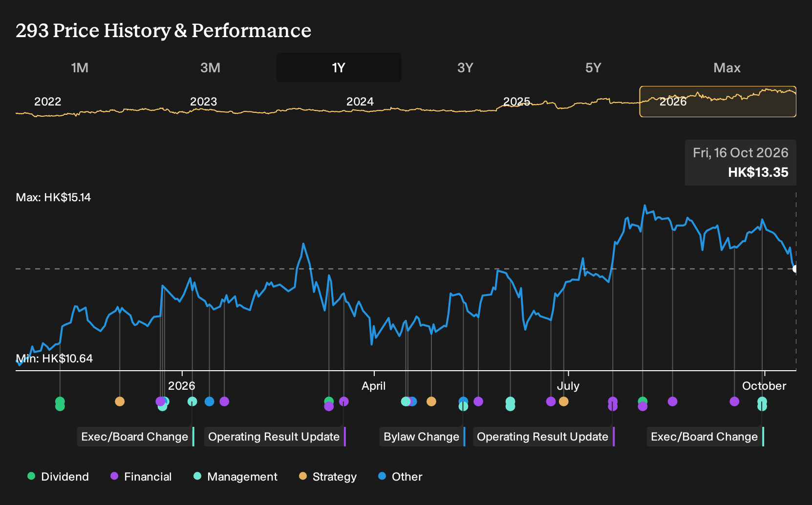Click the blue Other dot right of 2026
The width and height of the screenshot is (812, 505).
click(x=209, y=401)
